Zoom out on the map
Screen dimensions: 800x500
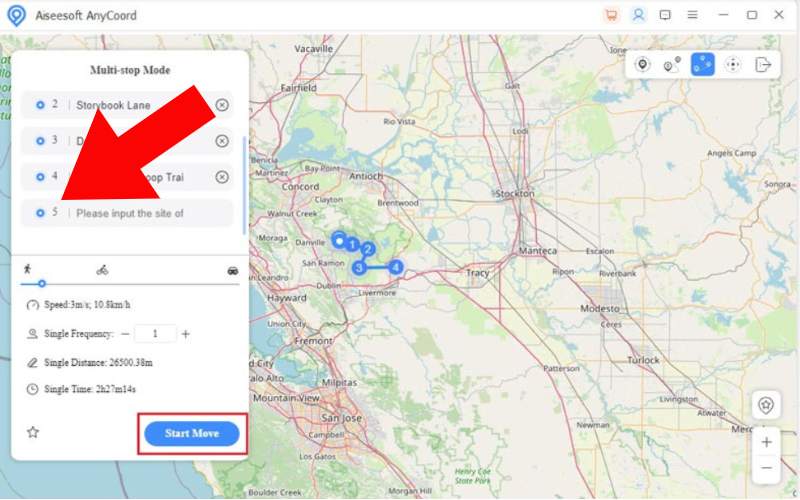click(x=766, y=467)
